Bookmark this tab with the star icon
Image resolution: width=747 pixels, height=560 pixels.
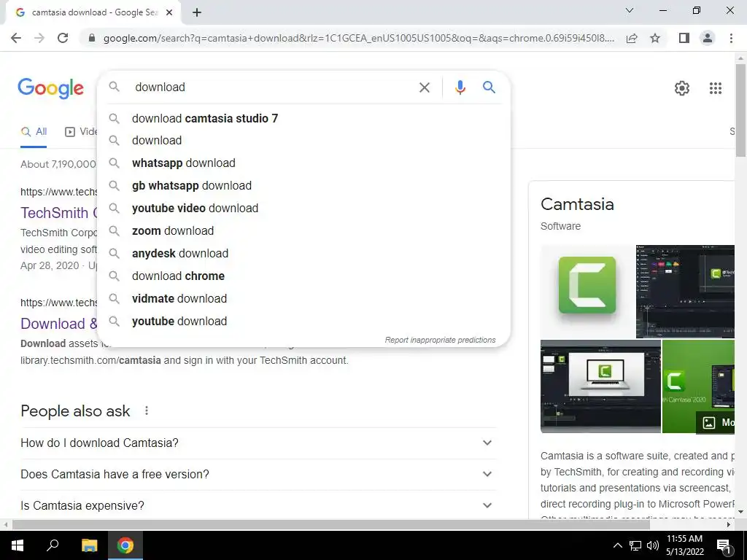click(x=655, y=38)
